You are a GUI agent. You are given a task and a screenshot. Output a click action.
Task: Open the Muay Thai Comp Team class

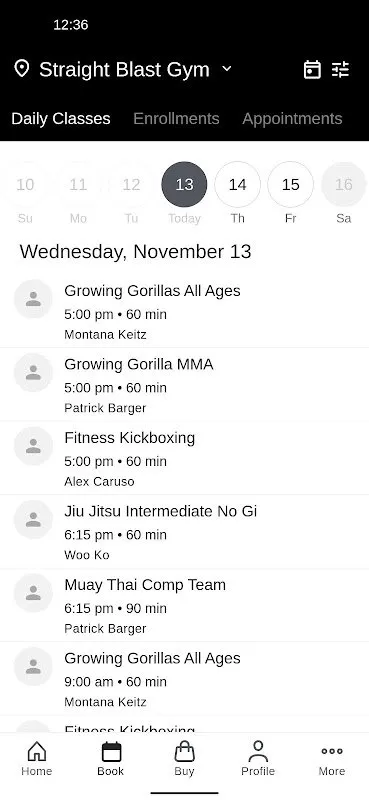[184, 605]
